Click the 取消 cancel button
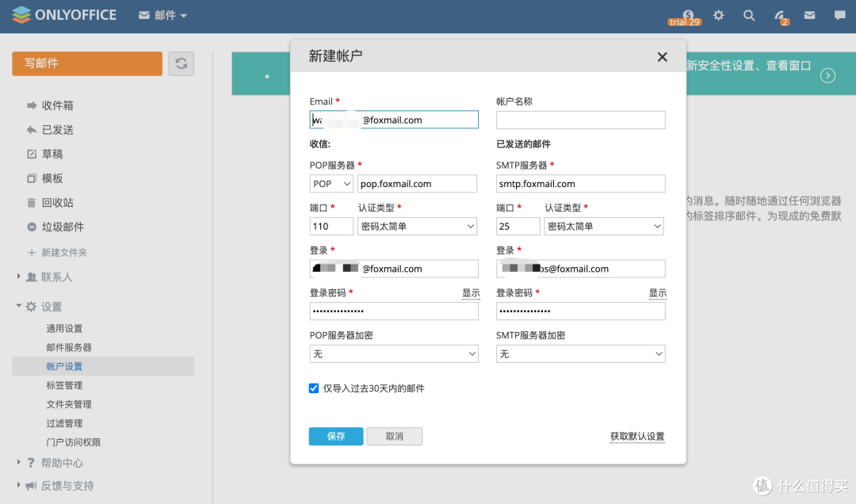 394,437
